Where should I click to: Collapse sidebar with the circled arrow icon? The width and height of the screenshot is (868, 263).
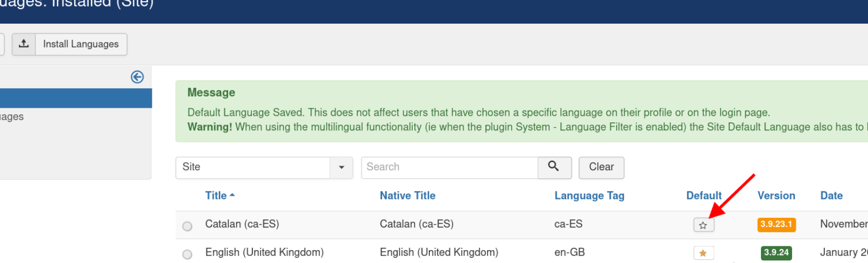pyautogui.click(x=137, y=77)
